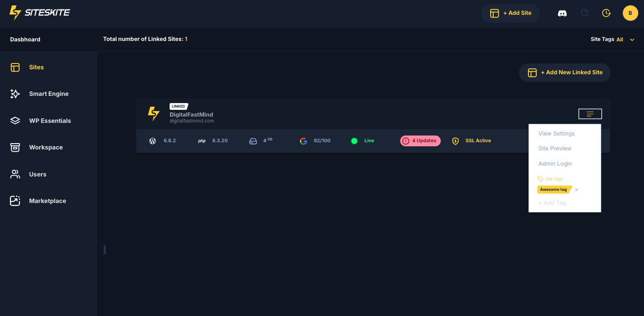
Task: Click the + Add Site button
Action: click(x=510, y=13)
